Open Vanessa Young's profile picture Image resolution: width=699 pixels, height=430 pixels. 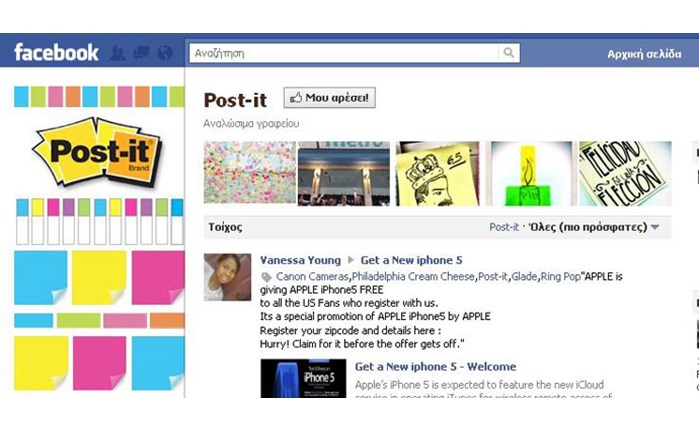[x=227, y=277]
